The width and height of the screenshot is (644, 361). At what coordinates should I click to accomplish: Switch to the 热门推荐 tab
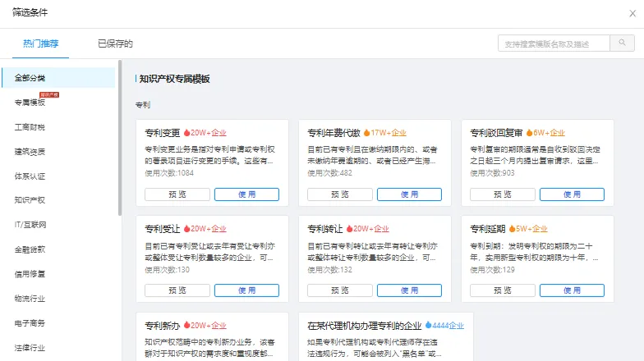[x=41, y=43]
